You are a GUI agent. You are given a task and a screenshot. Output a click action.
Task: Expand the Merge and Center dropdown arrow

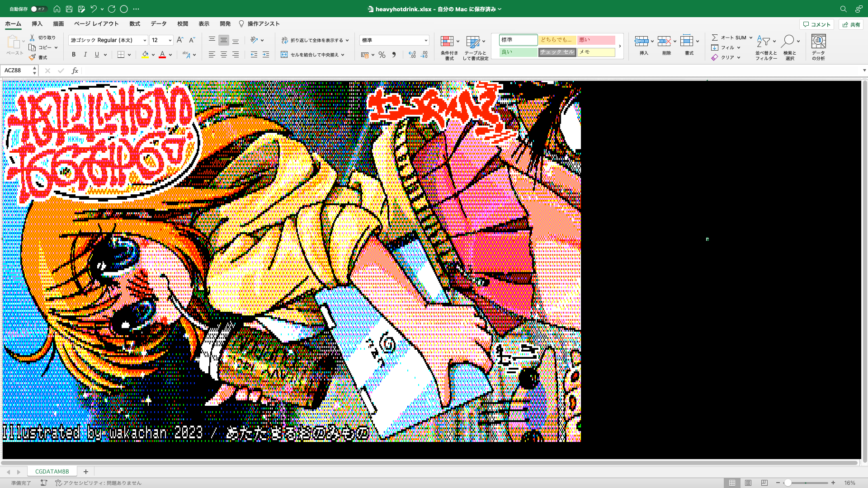coord(343,55)
